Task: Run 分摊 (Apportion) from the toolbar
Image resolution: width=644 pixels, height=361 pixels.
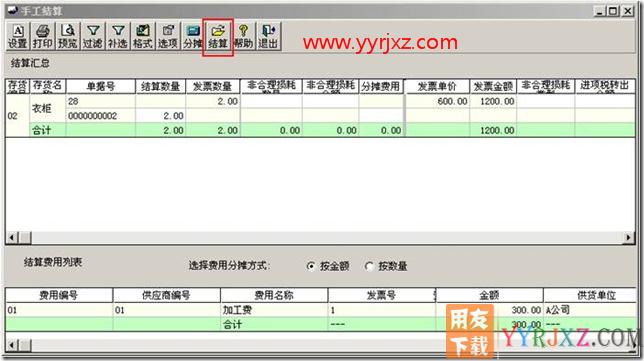Action: [192, 36]
